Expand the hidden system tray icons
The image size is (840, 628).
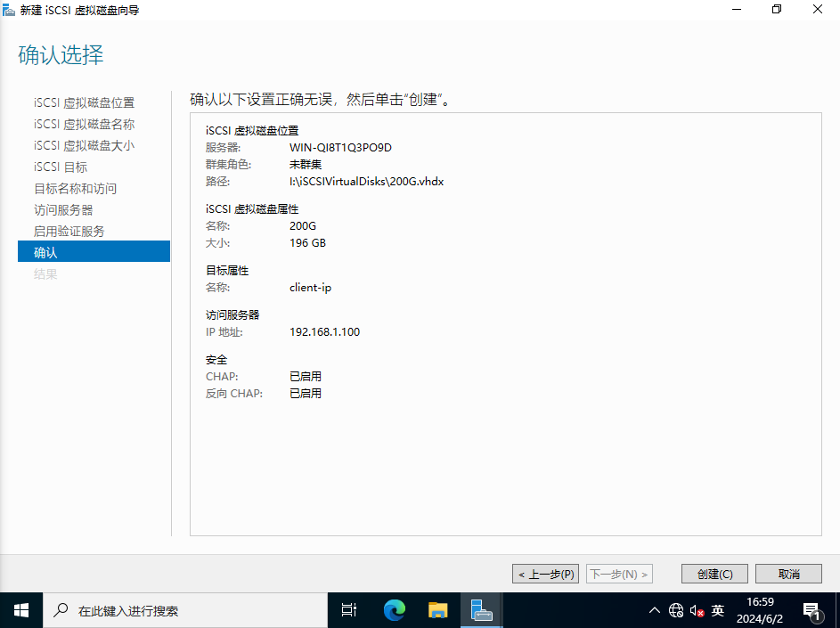tap(655, 611)
